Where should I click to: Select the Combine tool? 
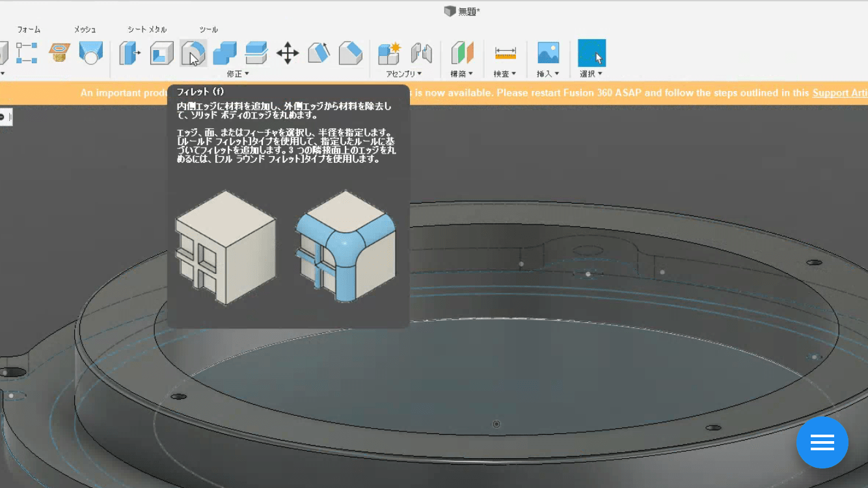[224, 53]
